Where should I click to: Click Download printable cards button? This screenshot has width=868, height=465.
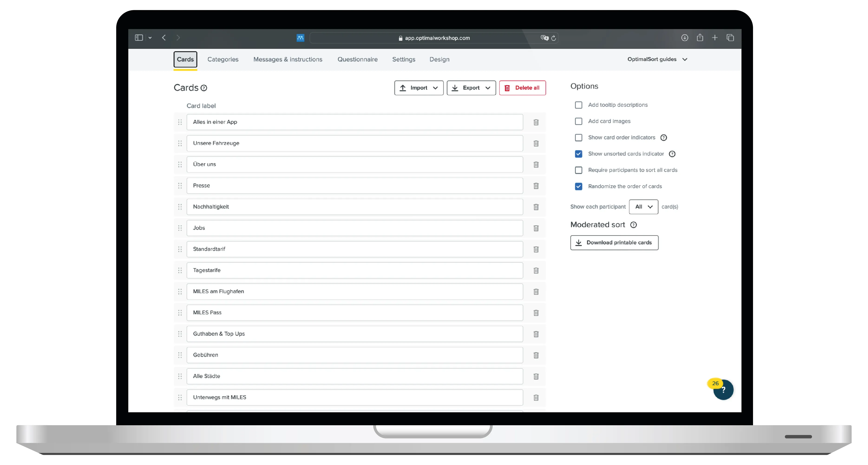pos(614,243)
